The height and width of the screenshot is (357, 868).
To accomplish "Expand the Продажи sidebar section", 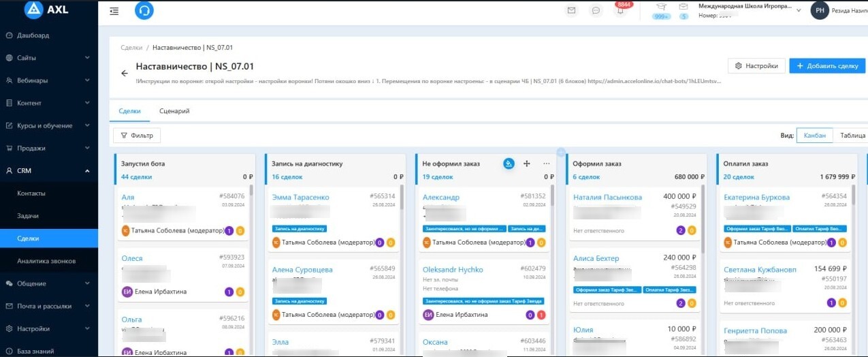I will click(x=49, y=148).
